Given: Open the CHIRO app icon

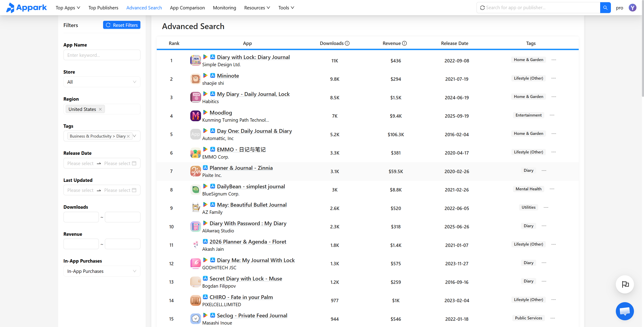Looking at the screenshot, I should click(x=195, y=300).
